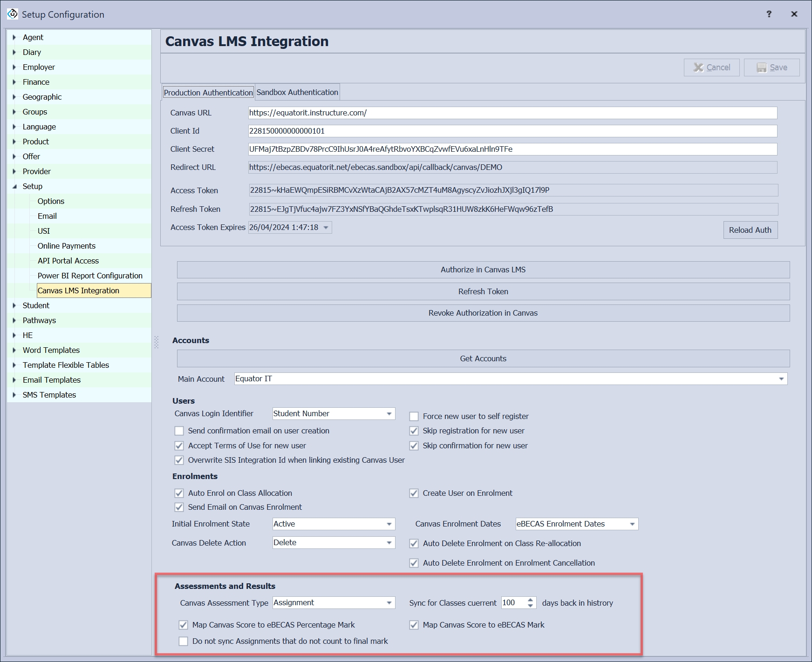Image resolution: width=812 pixels, height=662 pixels.
Task: Open Canvas Enrolment Dates dropdown
Action: [632, 524]
